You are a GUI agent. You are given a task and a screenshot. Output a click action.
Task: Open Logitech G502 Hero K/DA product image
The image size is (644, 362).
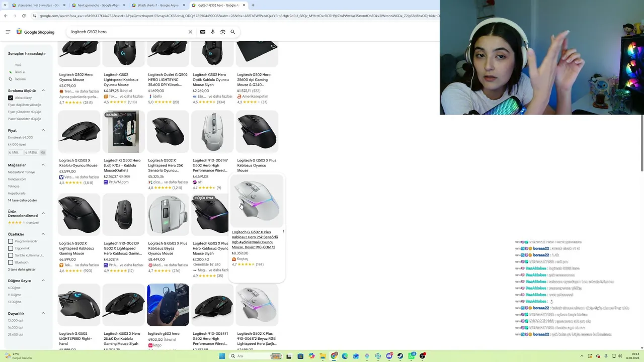(124, 132)
